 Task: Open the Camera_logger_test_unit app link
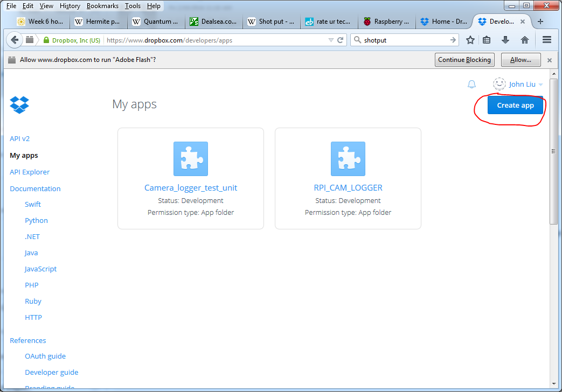click(x=191, y=188)
